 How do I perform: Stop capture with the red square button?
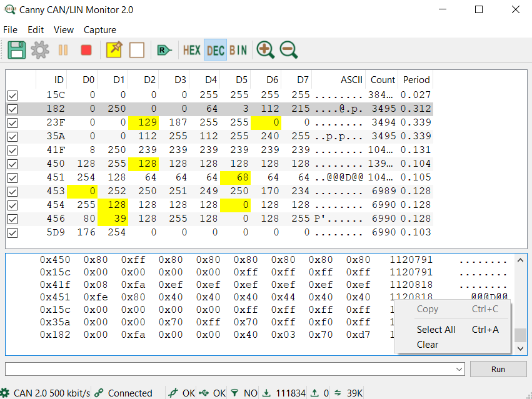pos(86,50)
